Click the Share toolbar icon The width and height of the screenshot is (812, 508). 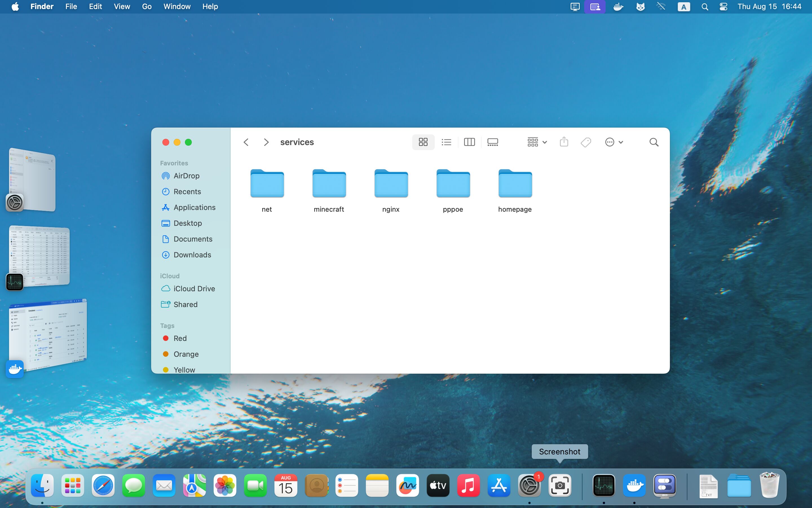(564, 142)
